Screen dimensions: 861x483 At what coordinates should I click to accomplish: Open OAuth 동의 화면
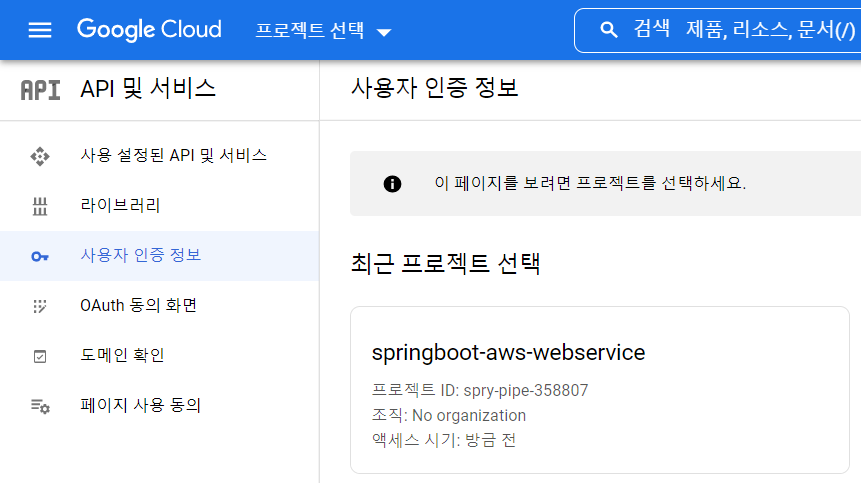click(159, 306)
